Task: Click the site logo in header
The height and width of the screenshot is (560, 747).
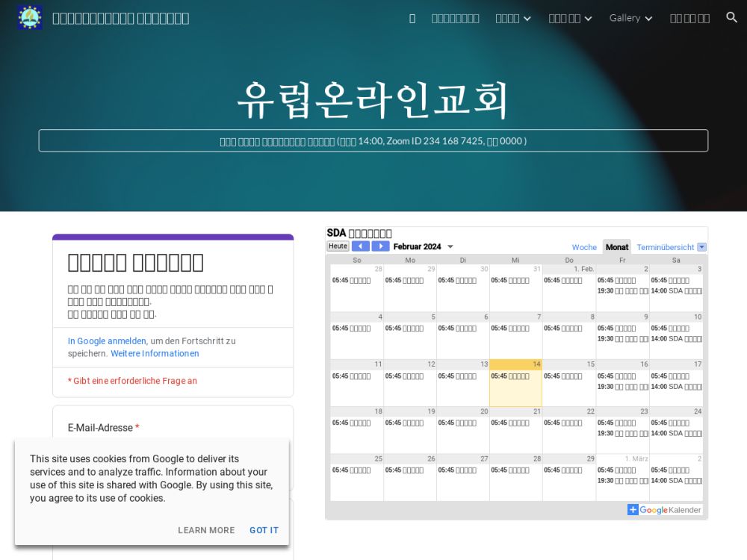Action: tap(30, 18)
